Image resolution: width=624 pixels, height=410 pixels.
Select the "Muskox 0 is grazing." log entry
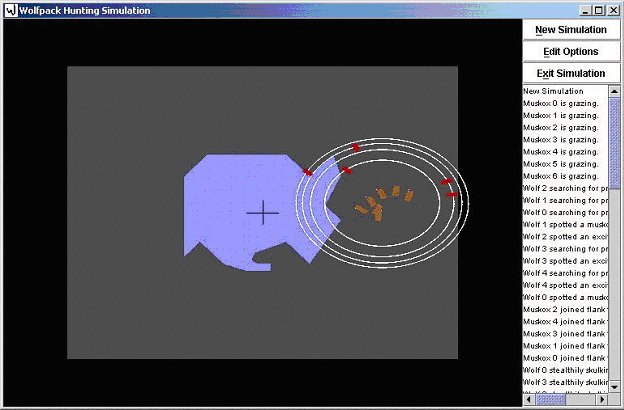click(x=561, y=103)
